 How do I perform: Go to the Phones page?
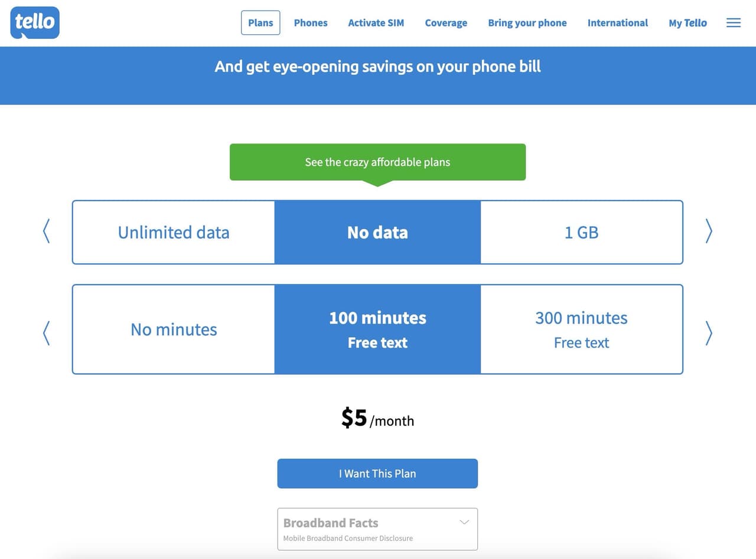[311, 23]
